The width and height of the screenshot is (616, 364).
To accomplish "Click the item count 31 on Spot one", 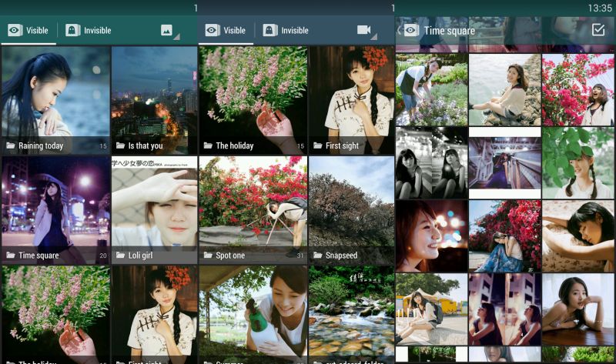I will (x=300, y=255).
